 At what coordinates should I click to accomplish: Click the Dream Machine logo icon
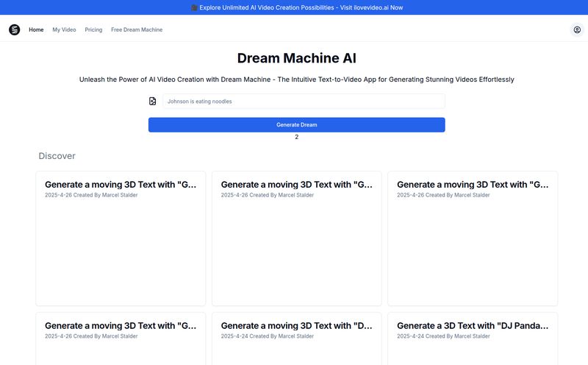pyautogui.click(x=14, y=29)
